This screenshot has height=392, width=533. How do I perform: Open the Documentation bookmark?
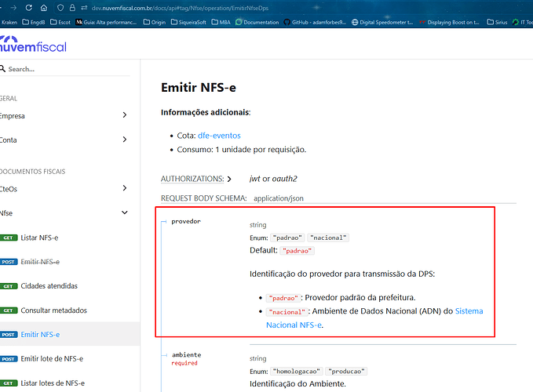click(257, 23)
